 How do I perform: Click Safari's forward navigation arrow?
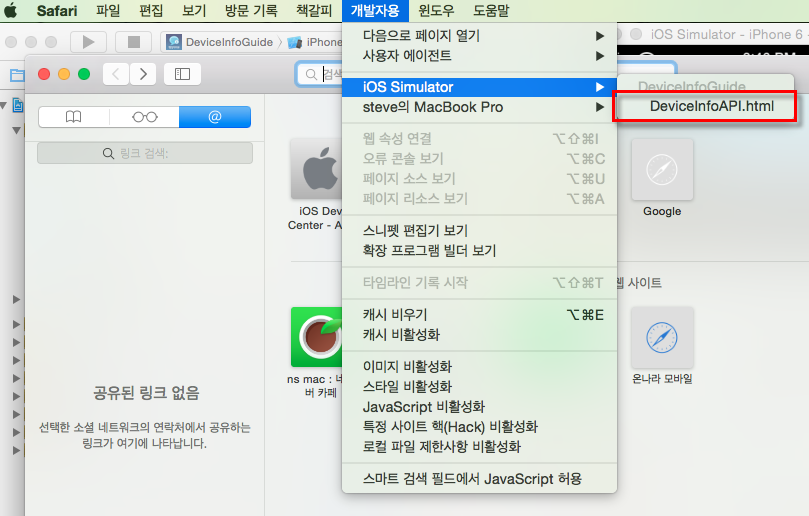pos(144,74)
